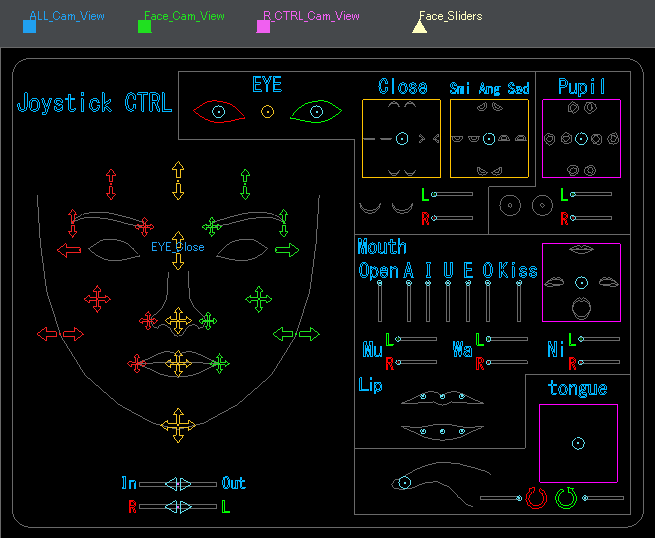Click the Joystick CTRL title text
The width and height of the screenshot is (655, 538).
tap(95, 103)
